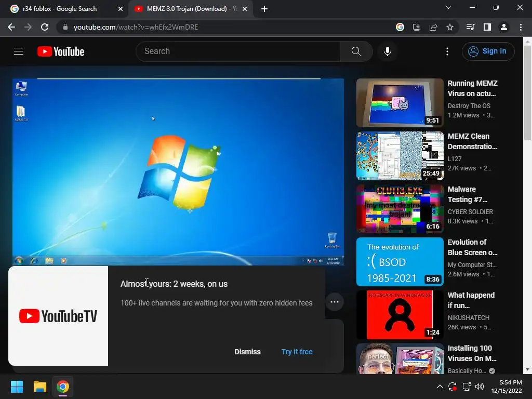Viewport: 532px width, 399px height.
Task: Open the media control icon in Chrome toolbar
Action: pos(470,27)
